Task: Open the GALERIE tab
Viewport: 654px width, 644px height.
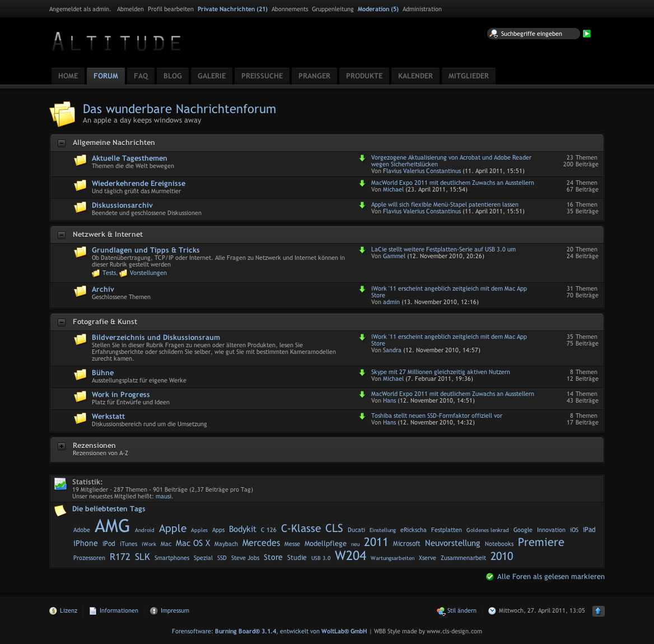Action: [x=212, y=76]
